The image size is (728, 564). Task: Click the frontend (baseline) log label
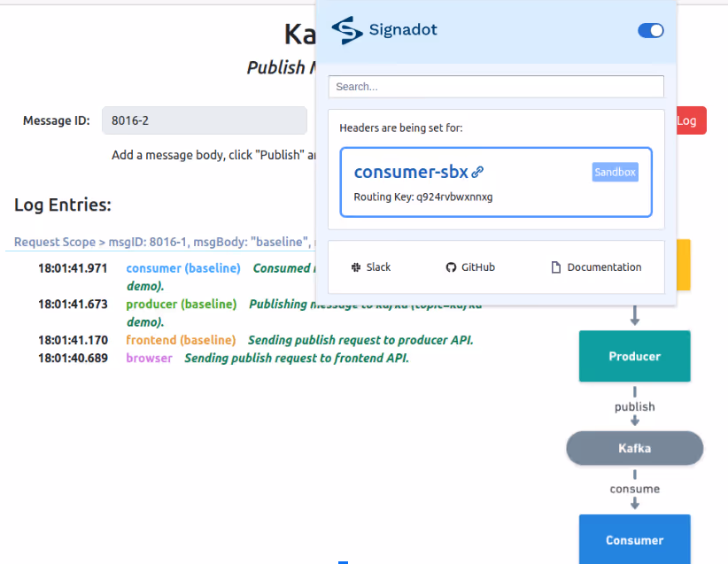coord(181,340)
